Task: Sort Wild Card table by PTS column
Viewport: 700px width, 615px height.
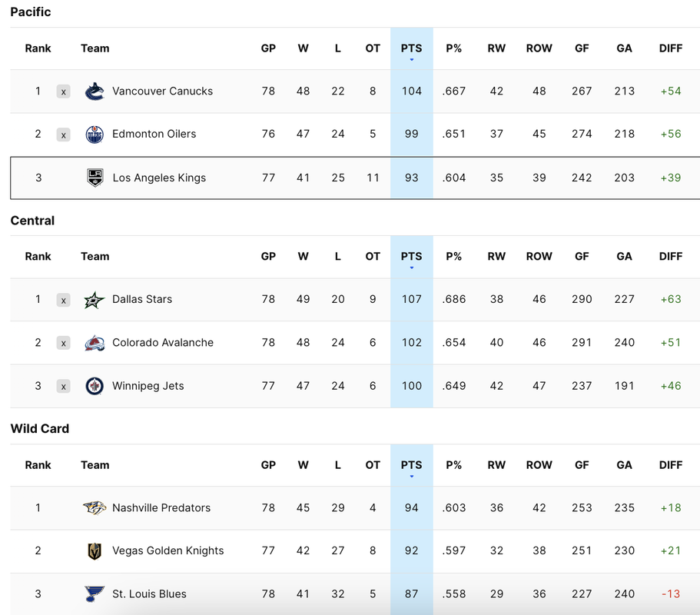Action: click(x=411, y=465)
